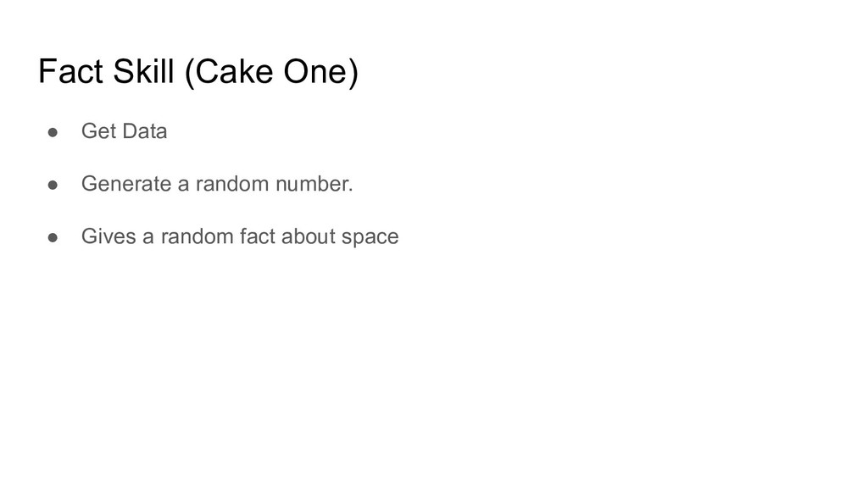Click the word number in second bullet
The image size is (868, 488).
pyautogui.click(x=314, y=184)
